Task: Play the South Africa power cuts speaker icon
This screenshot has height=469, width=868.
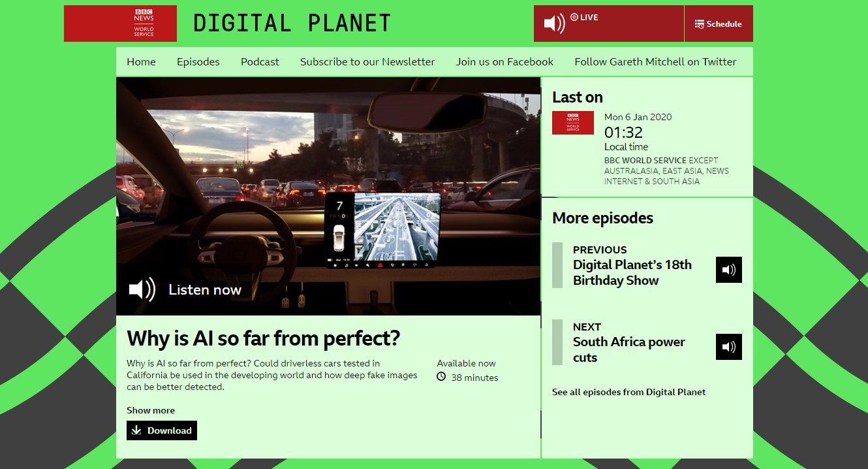Action: pos(729,347)
